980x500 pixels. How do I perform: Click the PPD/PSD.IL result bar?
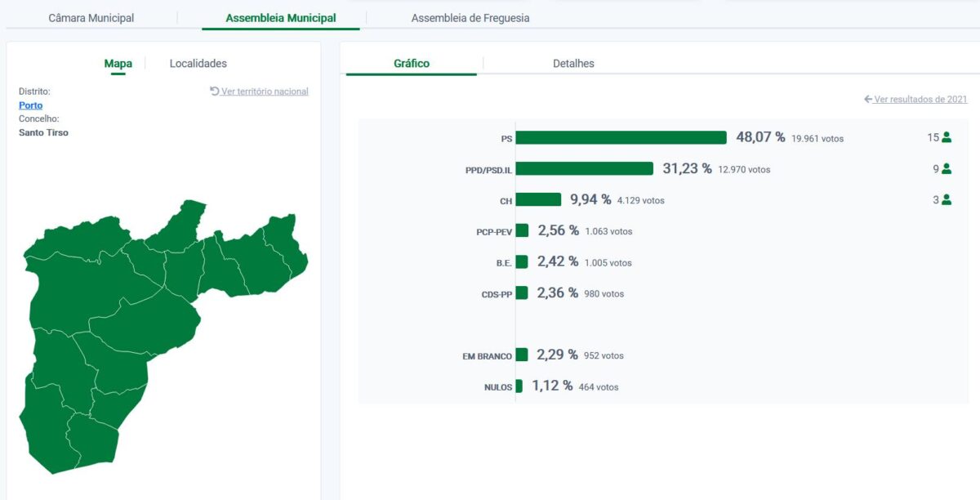584,169
